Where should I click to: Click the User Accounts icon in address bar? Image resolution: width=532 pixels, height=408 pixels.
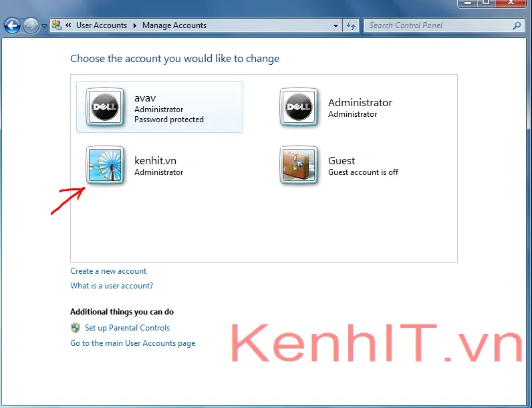(57, 25)
